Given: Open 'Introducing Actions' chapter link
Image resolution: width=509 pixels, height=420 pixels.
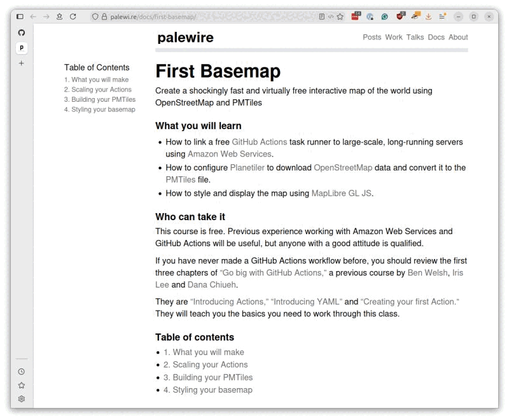Looking at the screenshot, I should coord(229,302).
